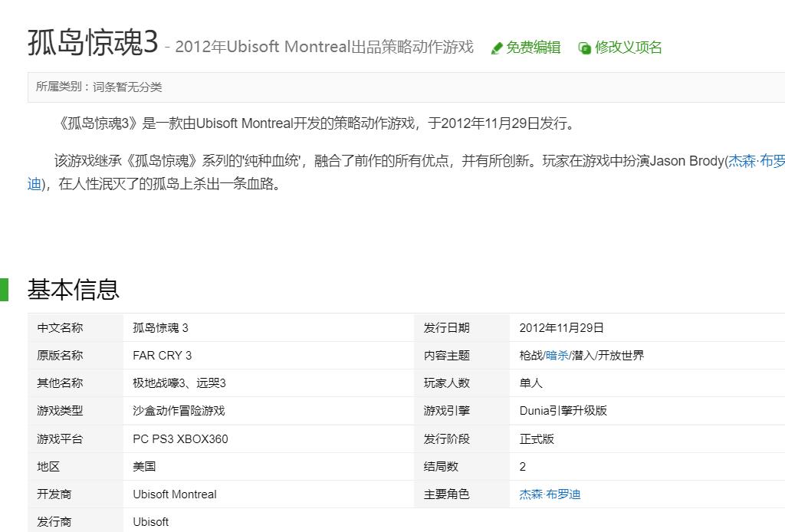Viewport: 785px width, 532px height.
Task: Click the value 孤岛惊魂 3 in table
Action: (x=160, y=328)
